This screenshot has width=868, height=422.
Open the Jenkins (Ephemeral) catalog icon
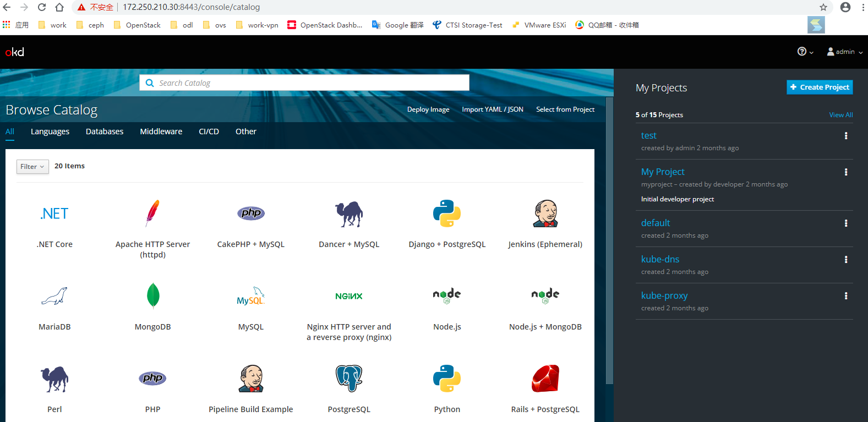545,213
